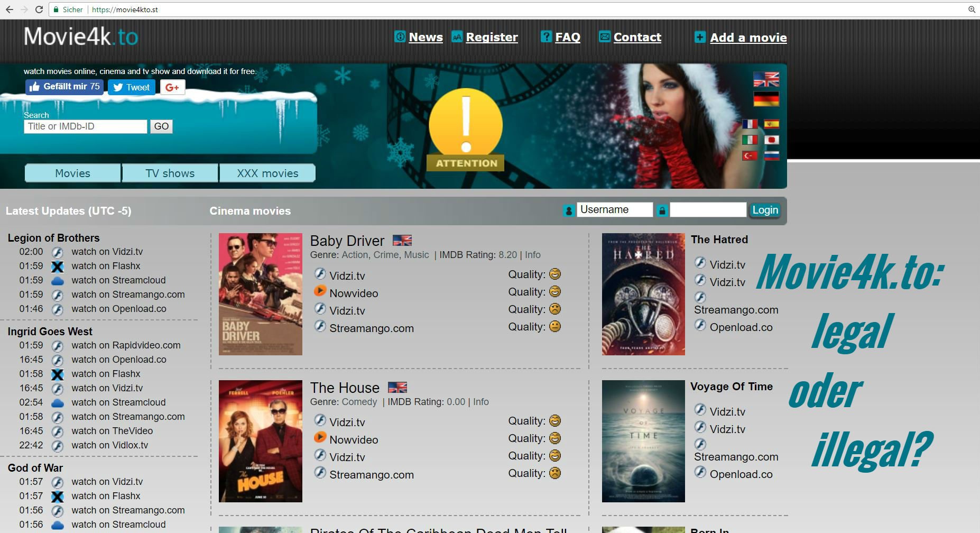The image size is (980, 533).
Task: Click the Flashx X icon under Legion of Brothers
Action: tap(57, 266)
